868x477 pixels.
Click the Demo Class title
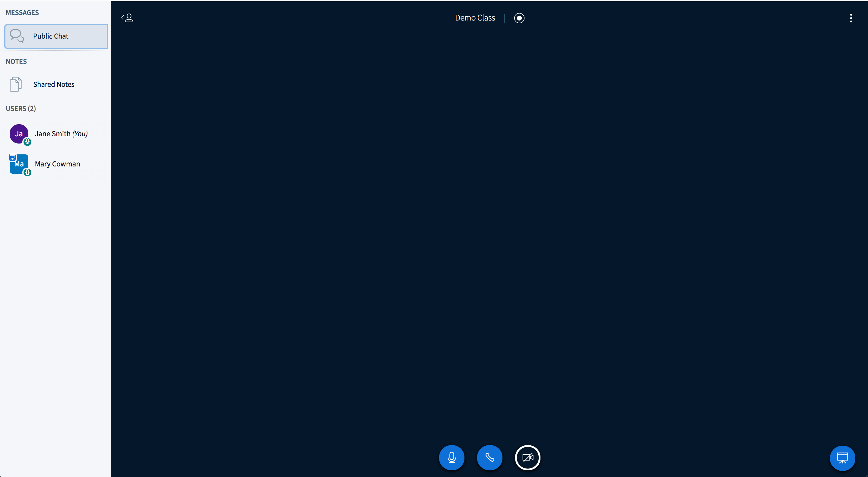click(x=475, y=18)
